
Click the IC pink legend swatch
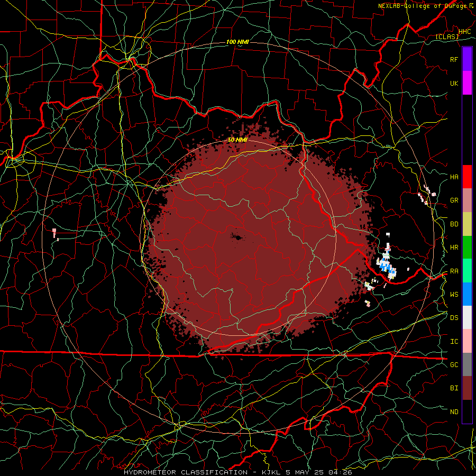(467, 341)
